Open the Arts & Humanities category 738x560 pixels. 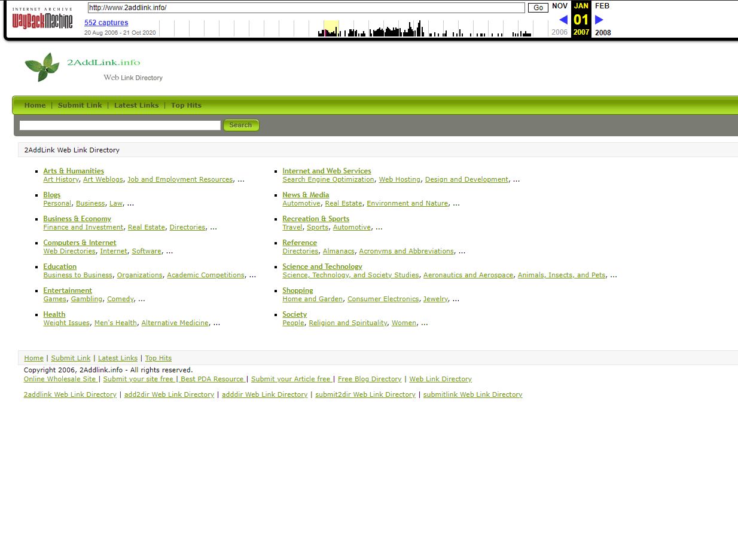tap(74, 171)
